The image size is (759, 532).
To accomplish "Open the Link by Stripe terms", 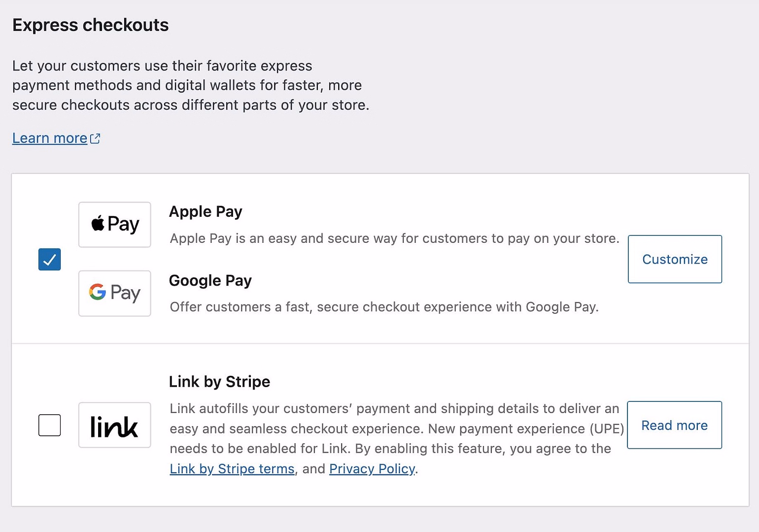I will [232, 468].
